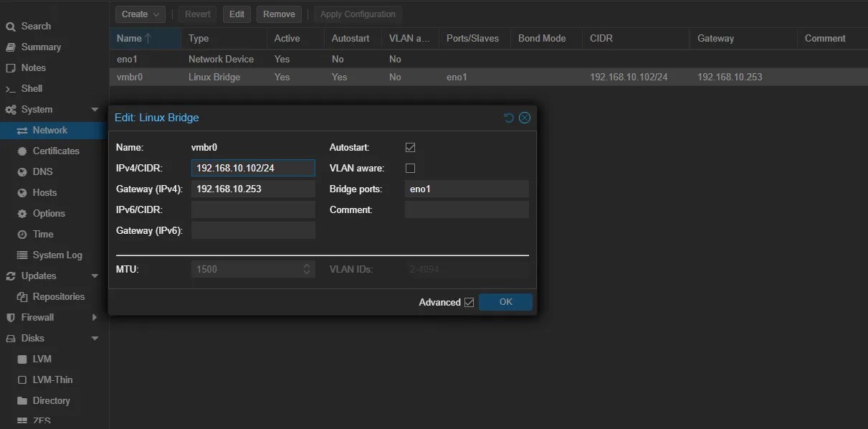
Task: Click the Autostart column header
Action: point(353,39)
